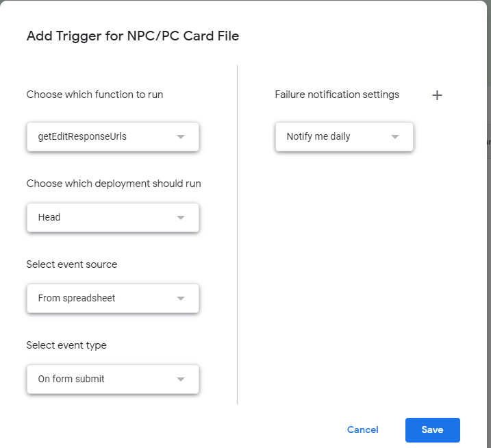
Task: Open the On form submit event type dropdown
Action: [103, 379]
